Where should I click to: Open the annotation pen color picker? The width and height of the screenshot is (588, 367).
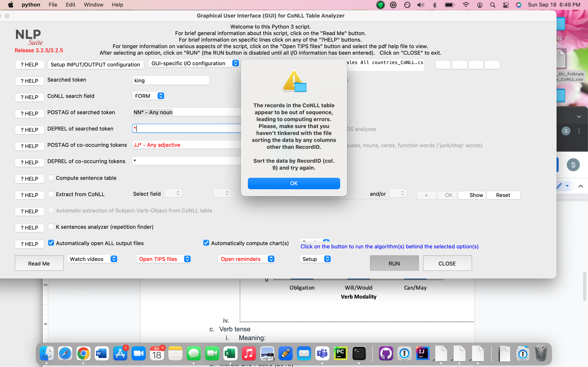pyautogui.click(x=567, y=186)
